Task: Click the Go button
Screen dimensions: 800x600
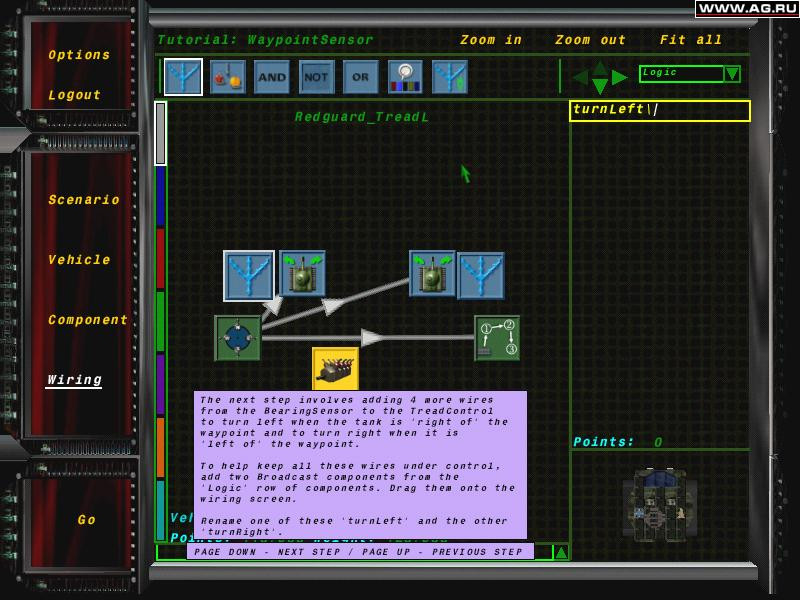Action: [x=87, y=520]
